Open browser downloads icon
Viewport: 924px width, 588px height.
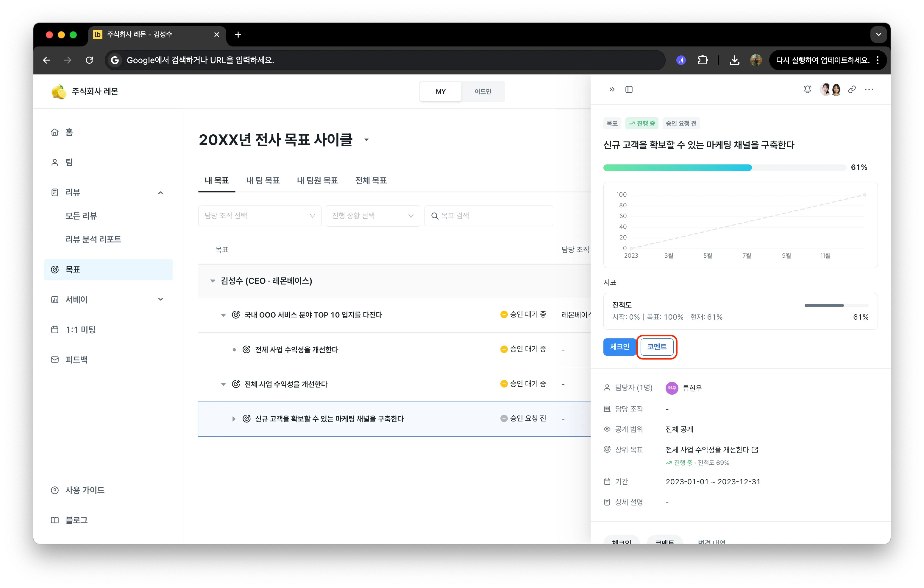tap(734, 60)
